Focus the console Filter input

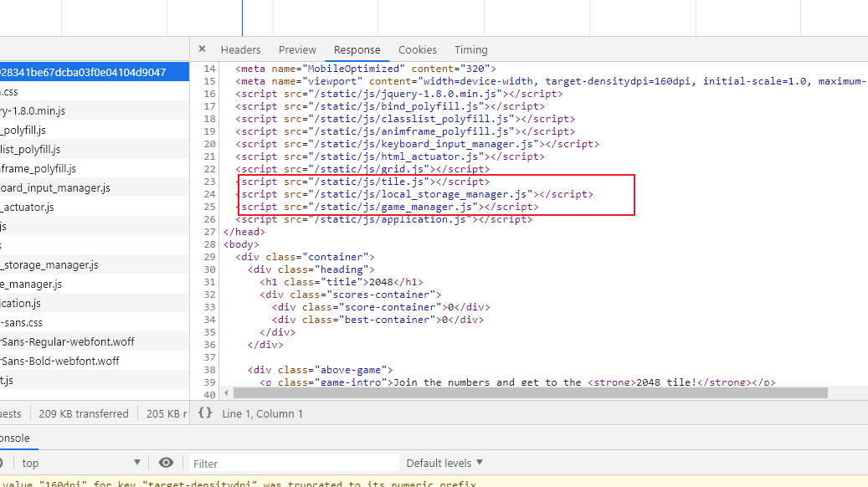point(294,464)
